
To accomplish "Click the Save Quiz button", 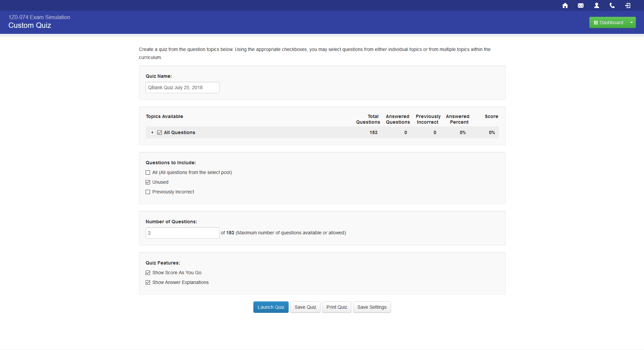I will 305,307.
